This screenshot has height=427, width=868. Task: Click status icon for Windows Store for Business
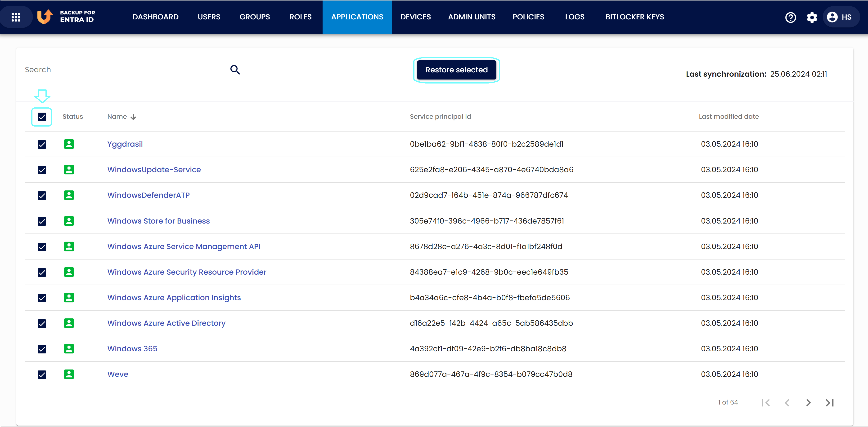pos(69,221)
